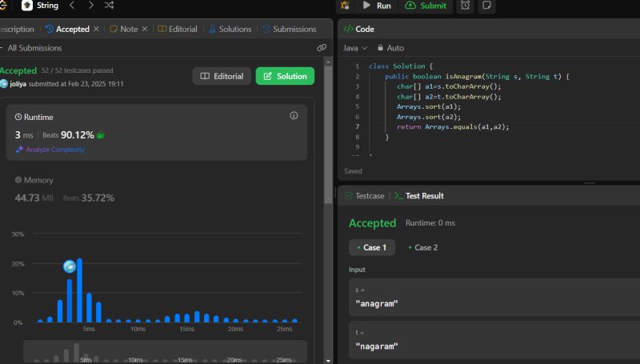Pick a random problem shuffle icon

(x=109, y=6)
